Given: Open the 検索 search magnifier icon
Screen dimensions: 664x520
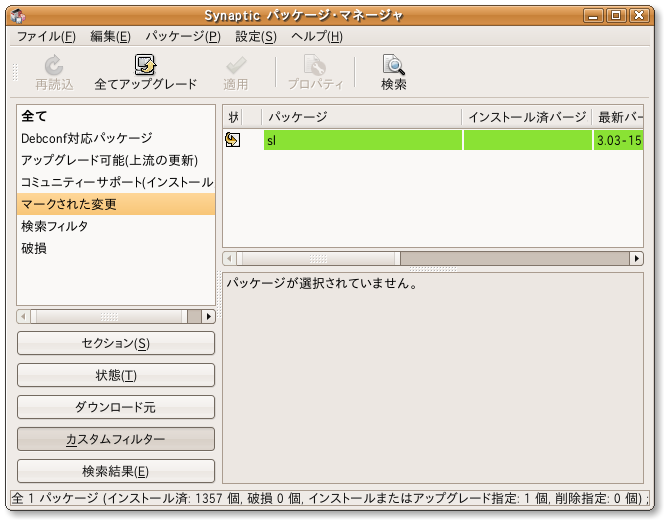Looking at the screenshot, I should (x=393, y=64).
